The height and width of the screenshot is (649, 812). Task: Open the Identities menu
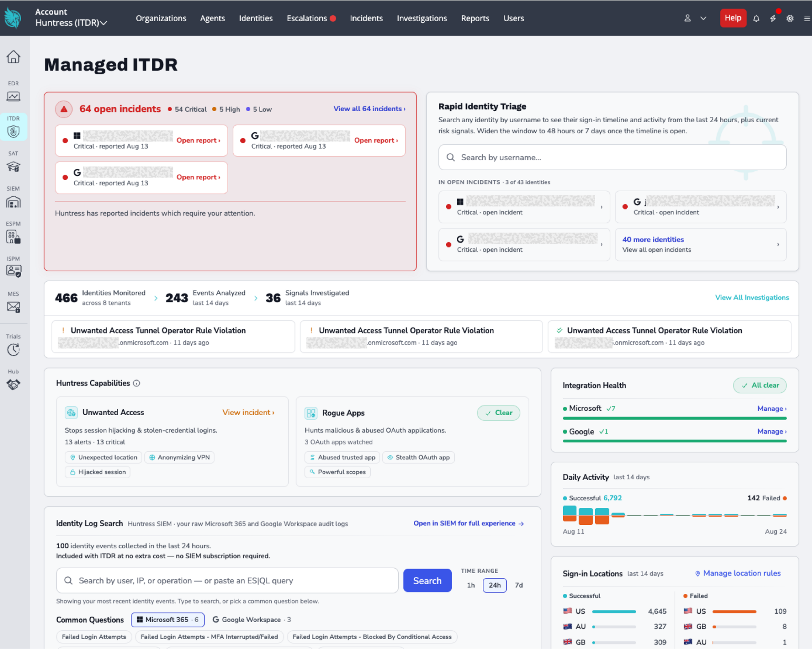click(x=256, y=18)
